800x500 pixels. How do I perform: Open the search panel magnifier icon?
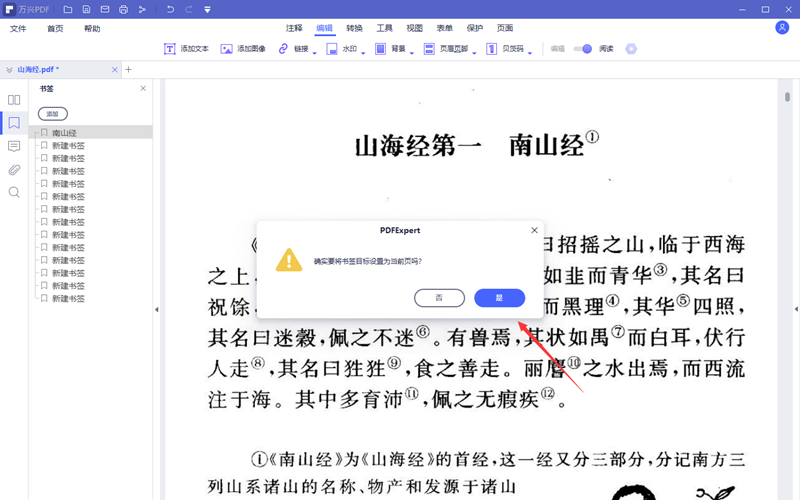[x=14, y=192]
